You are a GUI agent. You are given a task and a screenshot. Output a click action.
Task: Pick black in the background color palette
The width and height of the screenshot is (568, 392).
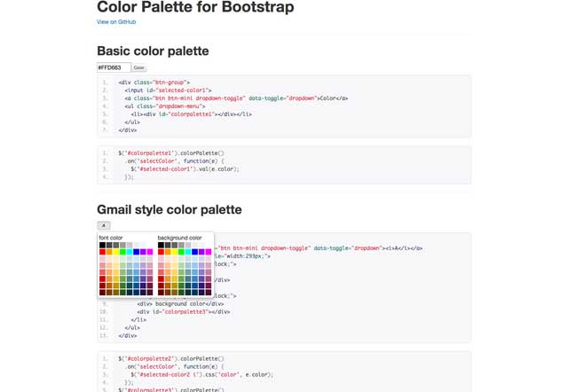(x=161, y=245)
